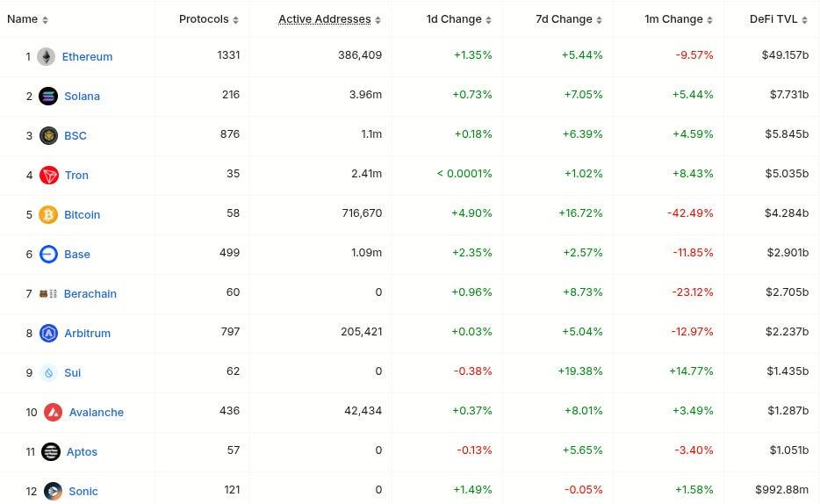Sort by Active Addresses column
This screenshot has height=504, width=820.
click(329, 19)
